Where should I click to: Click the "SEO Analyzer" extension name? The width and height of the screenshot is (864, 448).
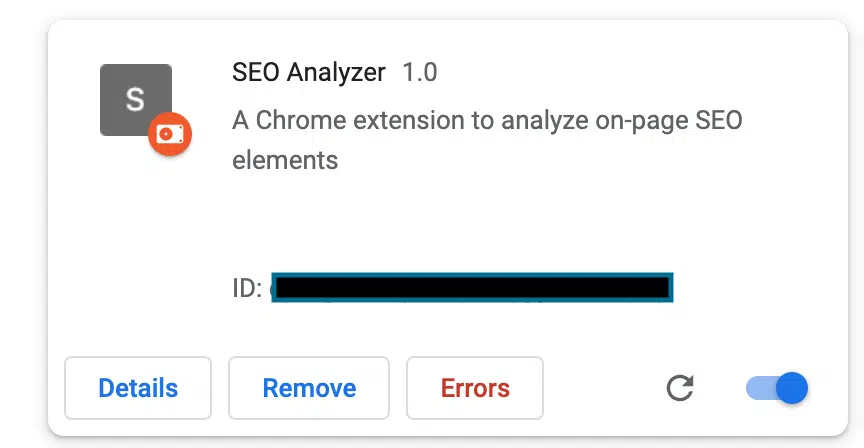[x=308, y=73]
